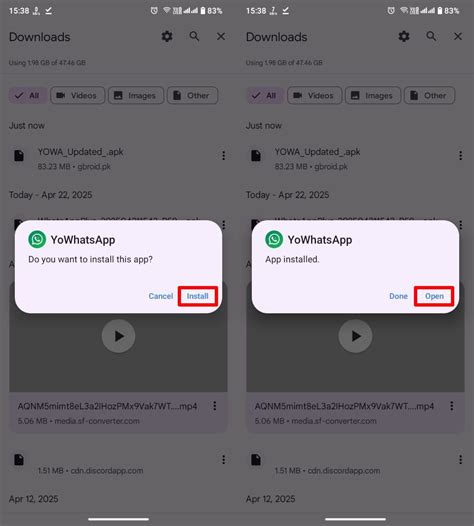Select Other filter on left screen
The height and width of the screenshot is (526, 474).
click(193, 96)
